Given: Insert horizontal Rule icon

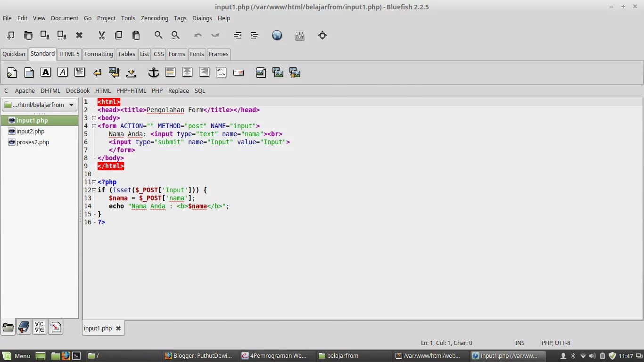Looking at the screenshot, I should [170, 72].
